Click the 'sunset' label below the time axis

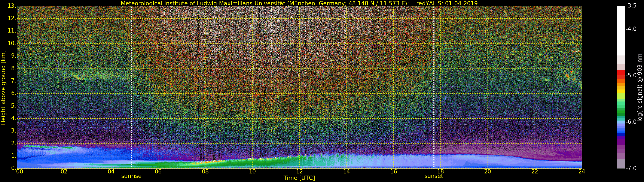[434, 176]
